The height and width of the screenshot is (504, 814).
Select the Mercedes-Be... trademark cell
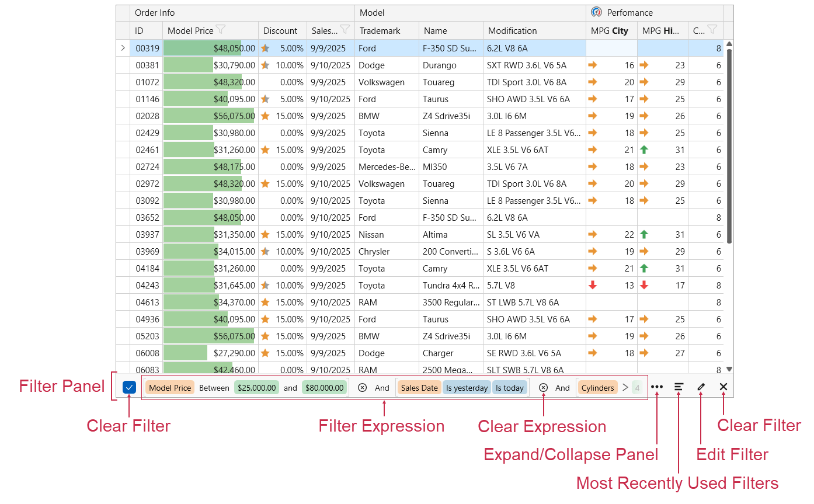[x=387, y=166]
